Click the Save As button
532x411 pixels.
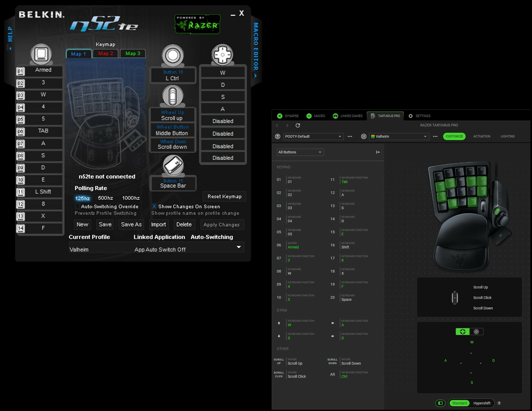pyautogui.click(x=131, y=224)
